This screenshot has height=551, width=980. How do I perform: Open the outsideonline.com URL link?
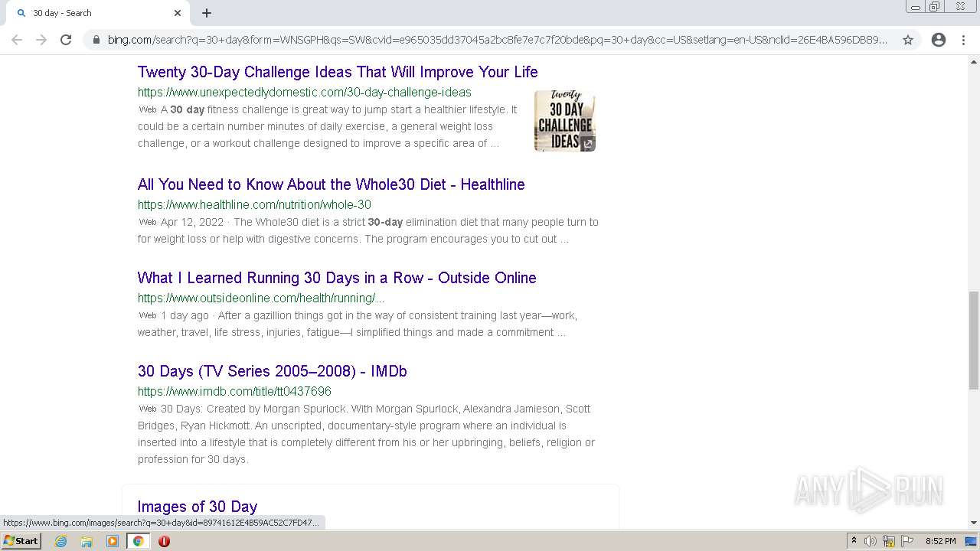(x=261, y=298)
